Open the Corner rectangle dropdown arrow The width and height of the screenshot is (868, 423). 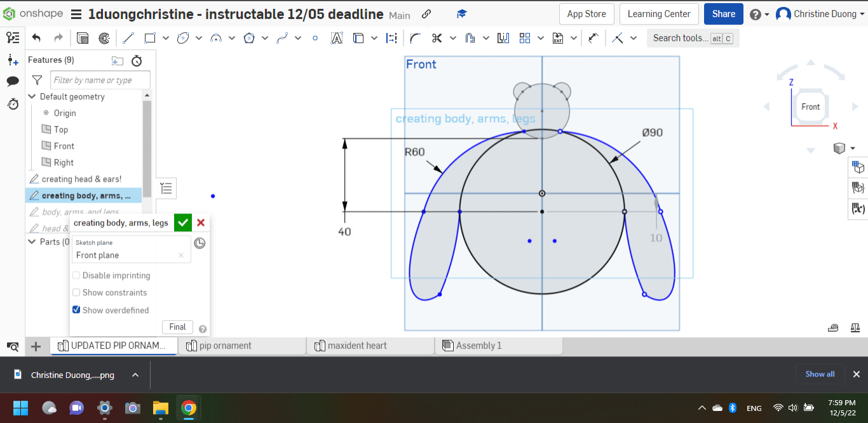(166, 38)
